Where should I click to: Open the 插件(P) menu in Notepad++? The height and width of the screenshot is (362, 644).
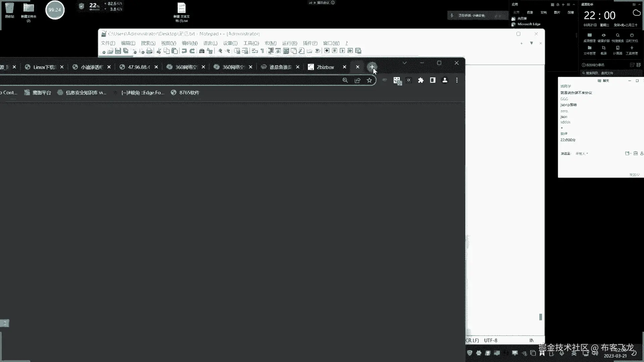[310, 43]
